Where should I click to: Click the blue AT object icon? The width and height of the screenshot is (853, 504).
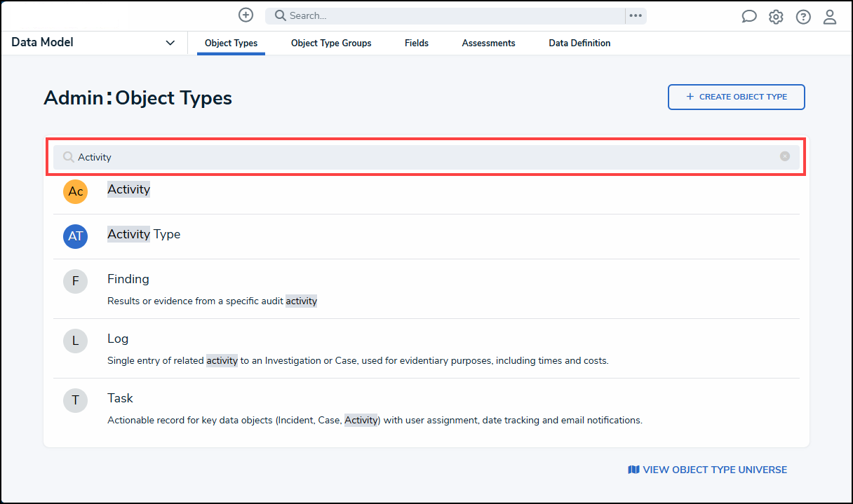[x=75, y=237]
